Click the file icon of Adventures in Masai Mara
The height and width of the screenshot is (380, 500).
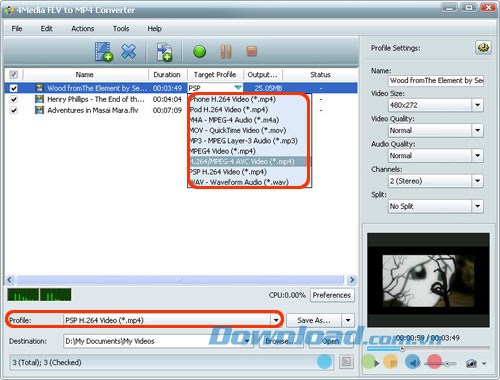coord(40,110)
